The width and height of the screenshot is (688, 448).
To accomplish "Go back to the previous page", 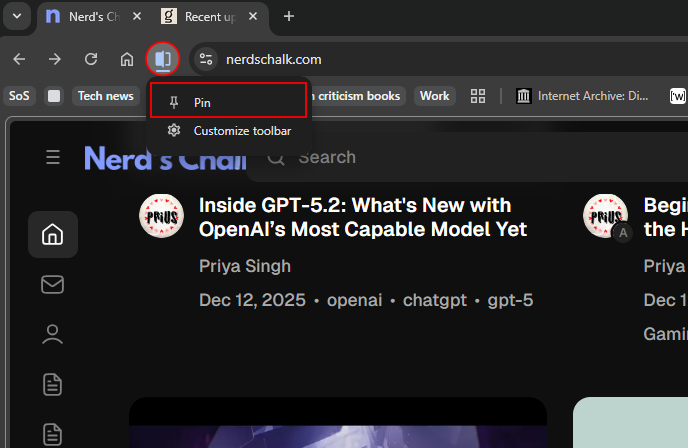I will [x=19, y=59].
